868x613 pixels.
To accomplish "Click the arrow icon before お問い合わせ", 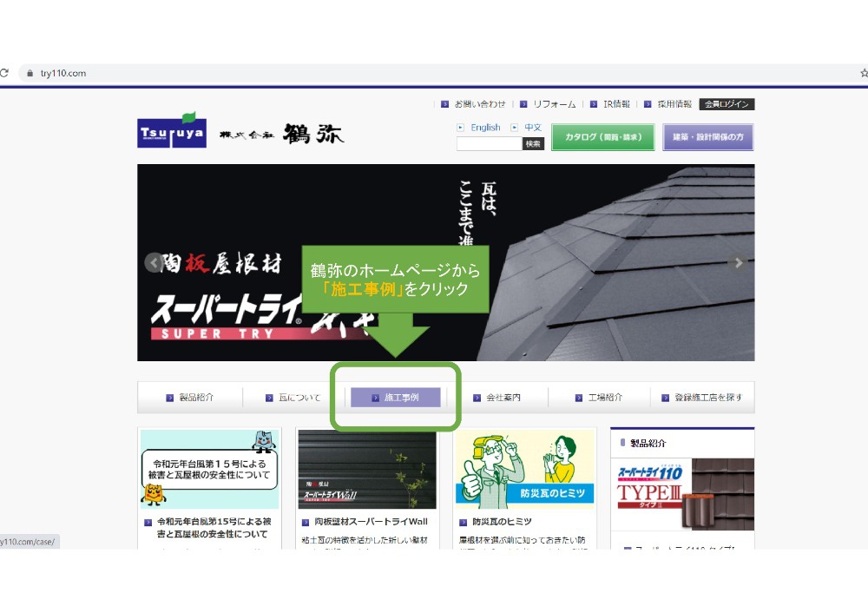I will 444,104.
